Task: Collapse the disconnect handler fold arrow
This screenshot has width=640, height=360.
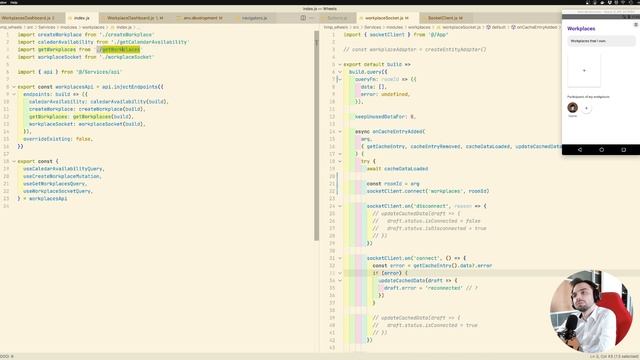Action: (x=340, y=206)
